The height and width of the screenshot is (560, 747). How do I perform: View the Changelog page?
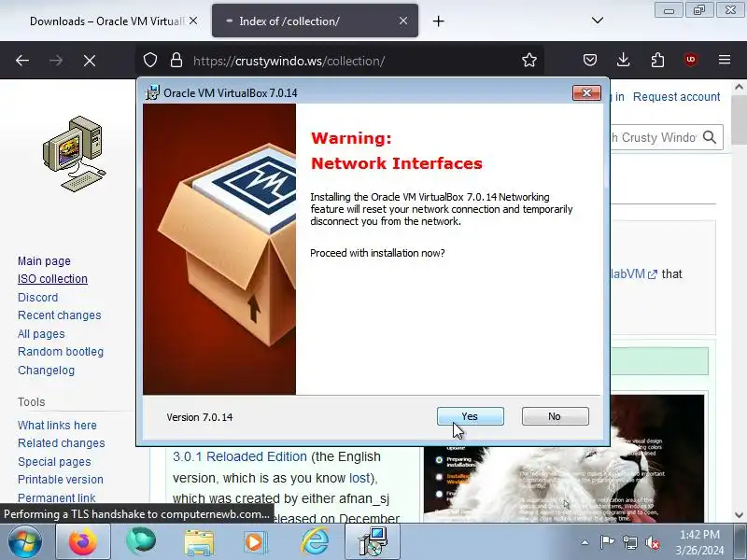click(46, 370)
